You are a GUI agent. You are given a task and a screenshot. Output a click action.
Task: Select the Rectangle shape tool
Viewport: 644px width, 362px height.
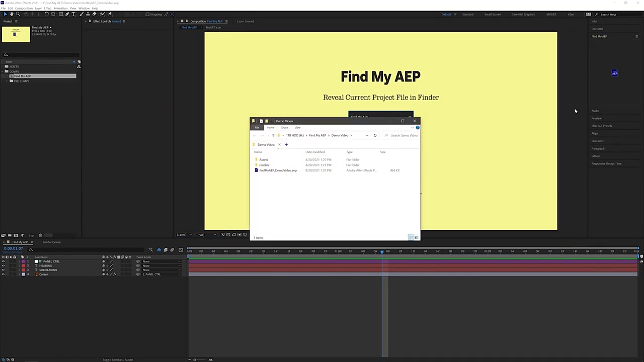pos(61,14)
